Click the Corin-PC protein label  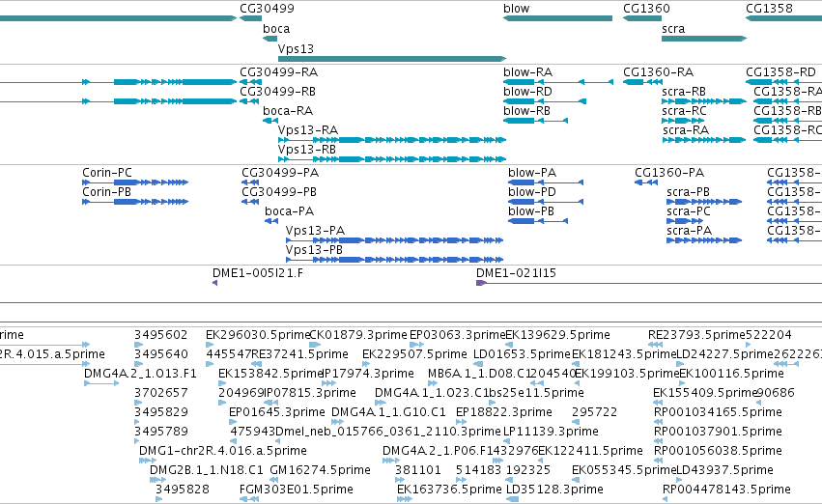tap(107, 173)
